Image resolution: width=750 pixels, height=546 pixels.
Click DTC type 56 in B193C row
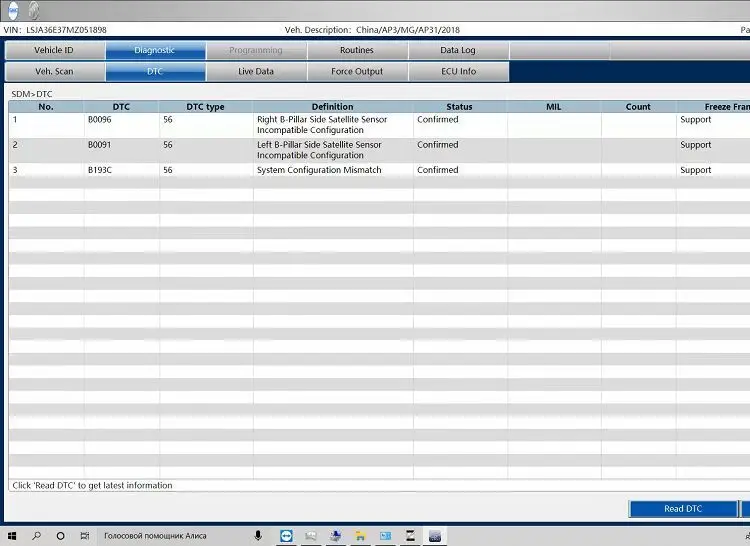[168, 170]
